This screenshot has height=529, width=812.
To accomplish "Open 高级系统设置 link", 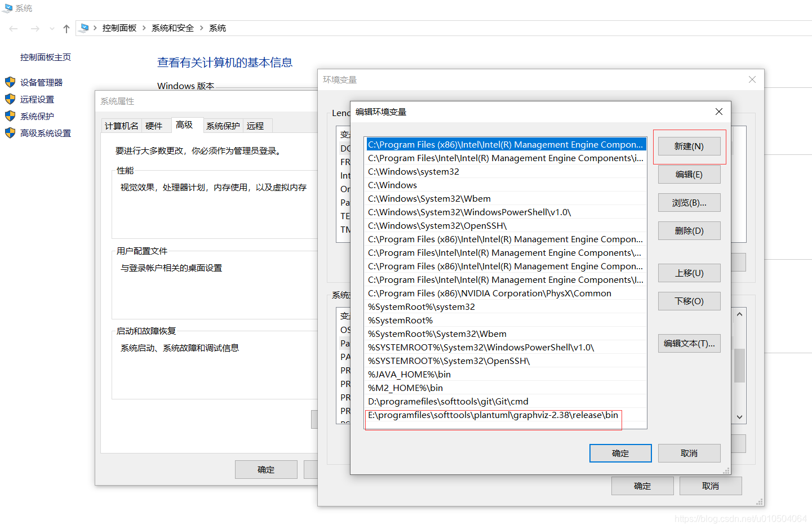I will pos(46,133).
